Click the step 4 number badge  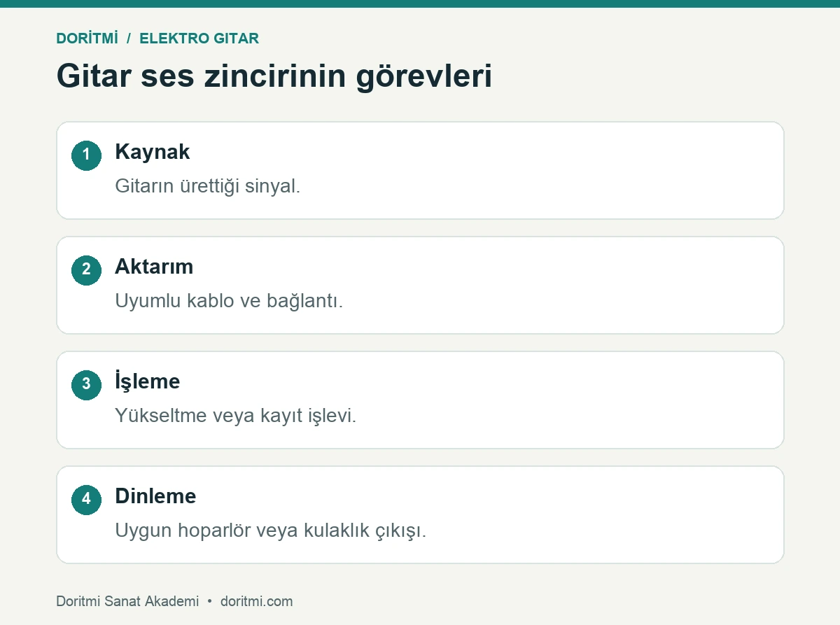click(86, 500)
